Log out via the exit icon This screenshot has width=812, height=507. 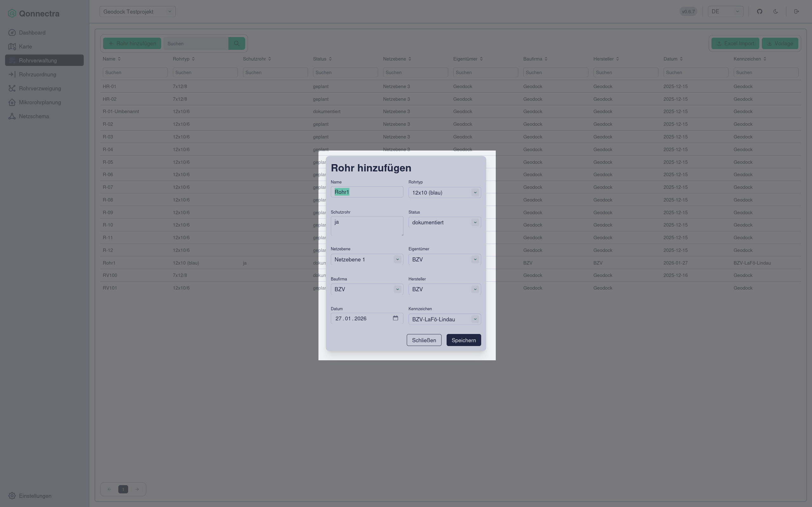[797, 11]
